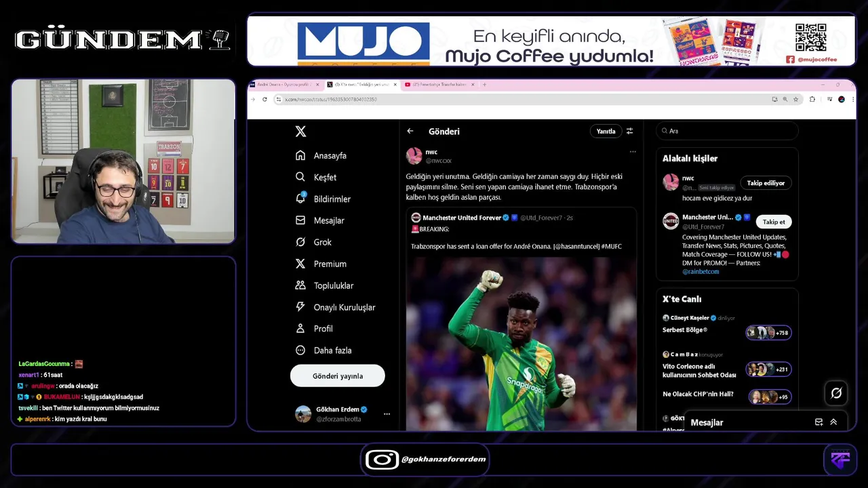The image size is (868, 488).
Task: Compose new message in Mesajlar drawer
Action: point(818,422)
